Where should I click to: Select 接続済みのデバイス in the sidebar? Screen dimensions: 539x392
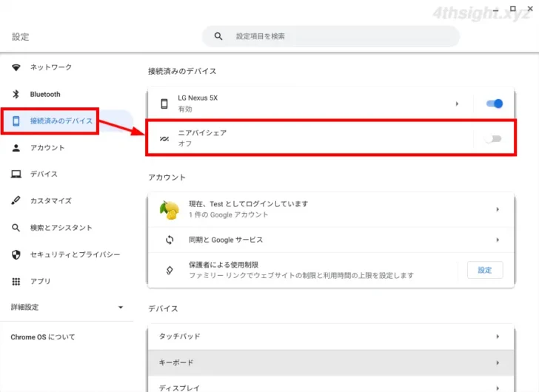(x=61, y=121)
